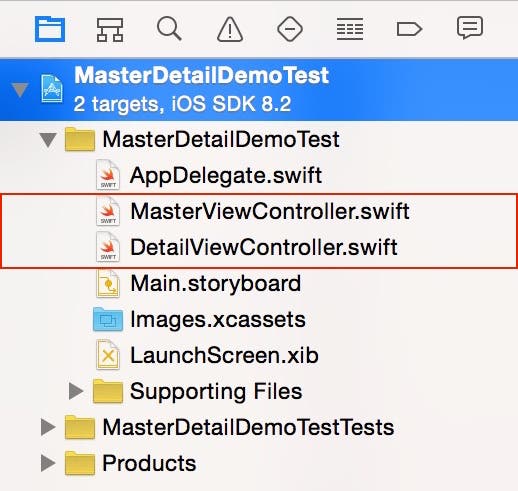
Task: Collapse the MasterDetailDemoTest group folder
Action: 48,140
